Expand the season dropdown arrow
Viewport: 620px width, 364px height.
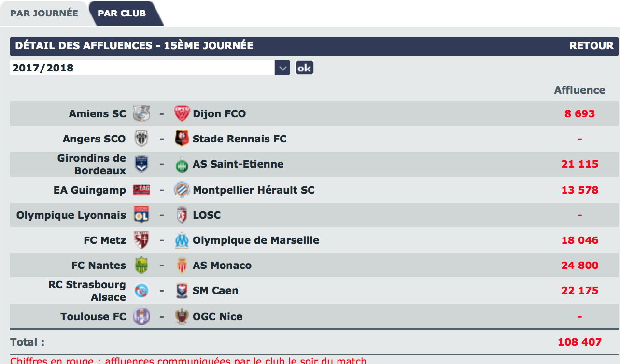282,68
